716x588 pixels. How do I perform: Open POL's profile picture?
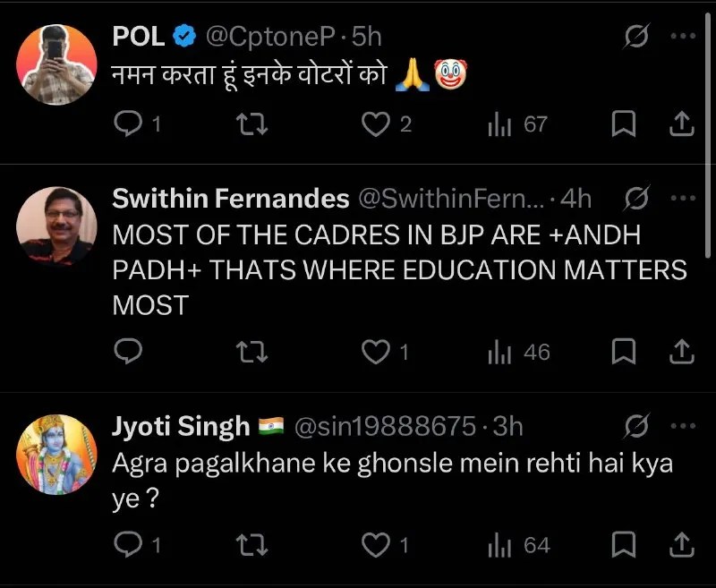coord(57,64)
